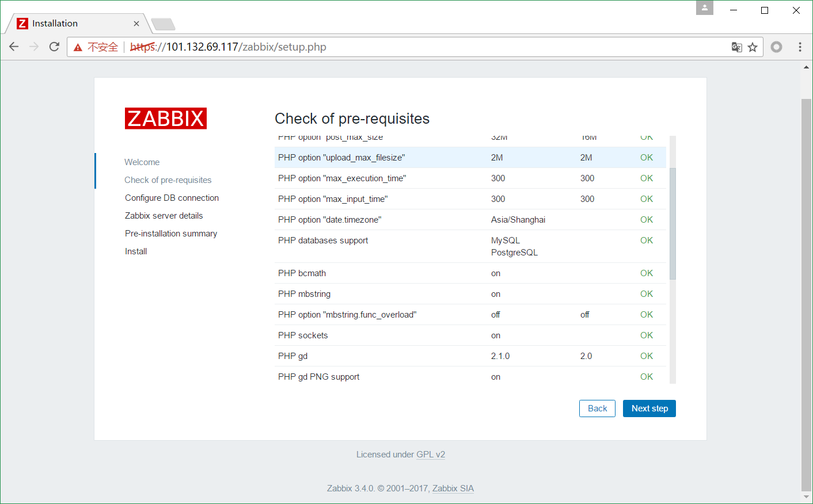Select Zabbix server details step

(164, 216)
